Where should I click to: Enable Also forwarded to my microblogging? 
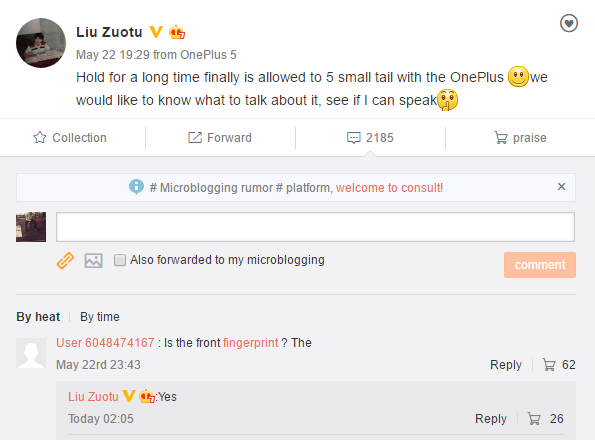point(120,260)
